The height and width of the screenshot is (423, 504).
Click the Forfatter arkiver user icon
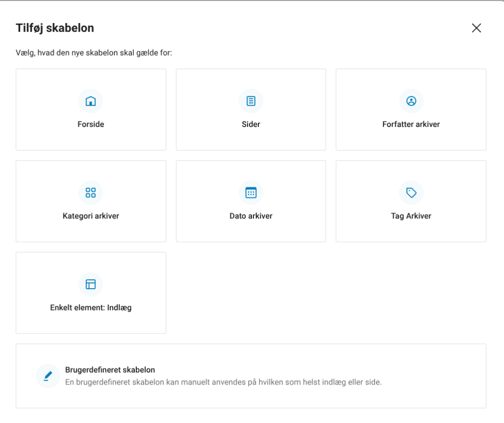(411, 101)
